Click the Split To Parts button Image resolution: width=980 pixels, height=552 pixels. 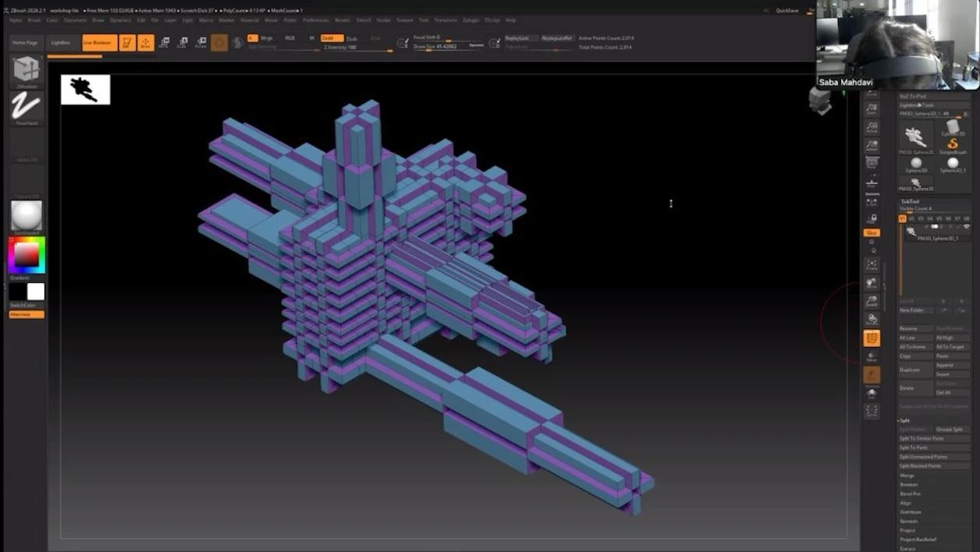click(x=934, y=448)
